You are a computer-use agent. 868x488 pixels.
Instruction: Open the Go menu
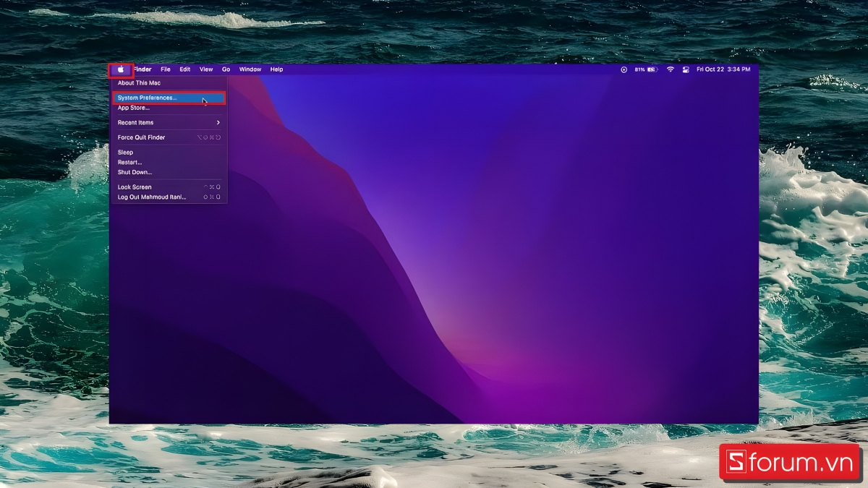pyautogui.click(x=226, y=69)
